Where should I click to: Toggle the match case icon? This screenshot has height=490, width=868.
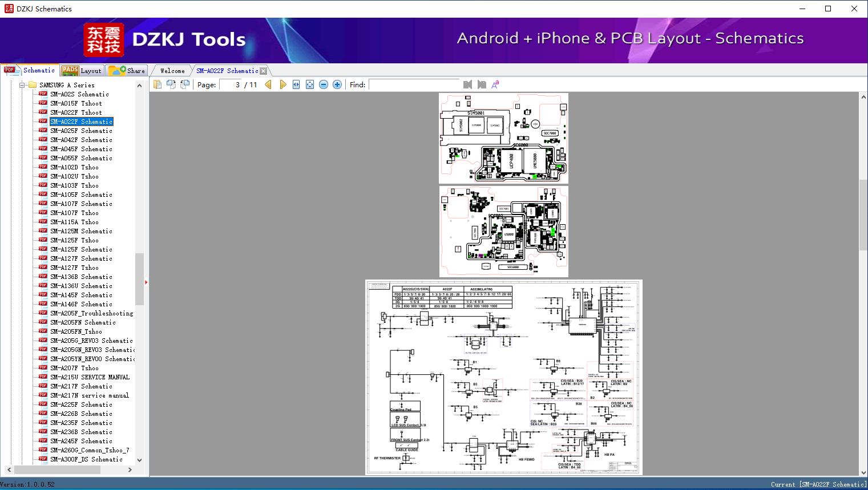pos(495,84)
